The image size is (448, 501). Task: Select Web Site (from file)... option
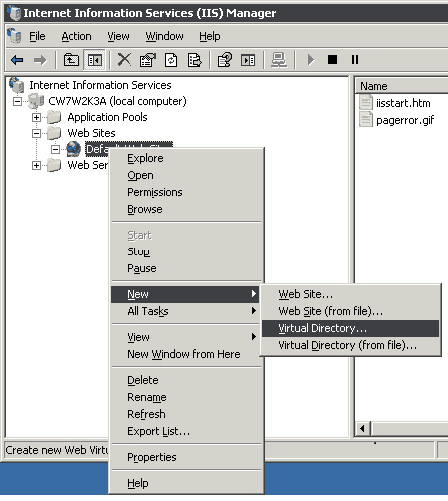click(350, 311)
